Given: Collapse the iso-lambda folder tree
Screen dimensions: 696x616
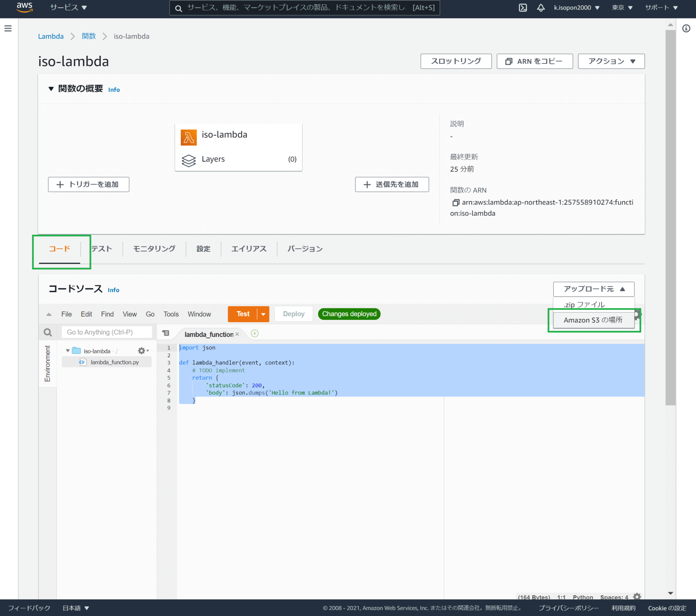Looking at the screenshot, I should coord(68,351).
